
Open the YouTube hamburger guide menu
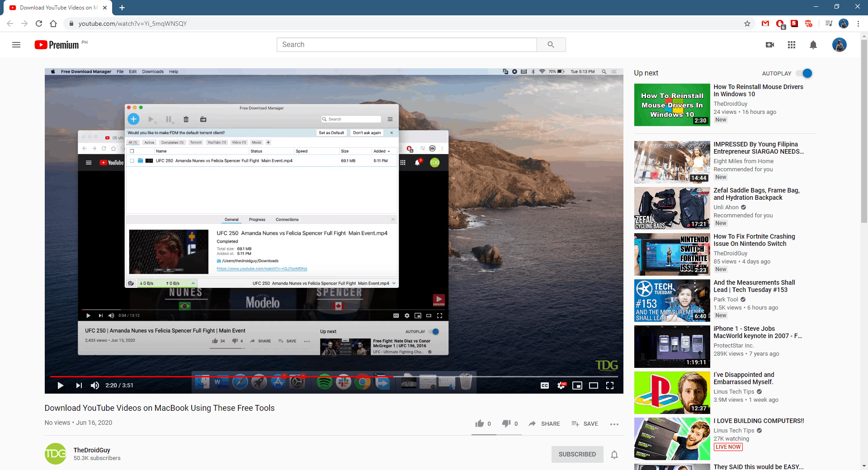(x=16, y=45)
